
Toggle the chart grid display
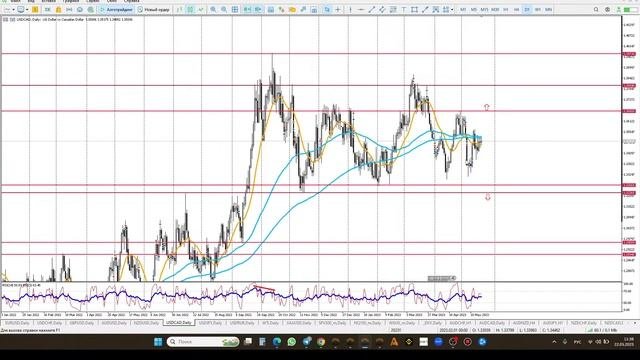point(235,9)
